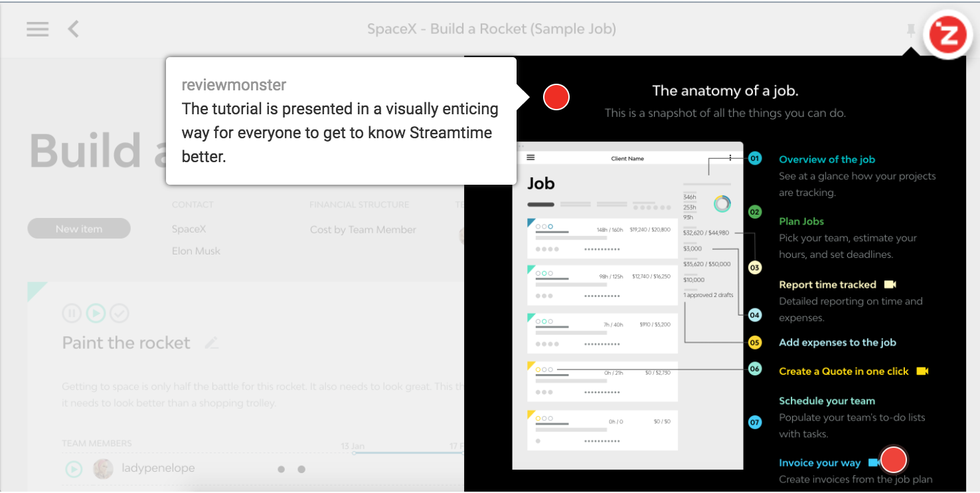Open Overview of the job link

(827, 159)
